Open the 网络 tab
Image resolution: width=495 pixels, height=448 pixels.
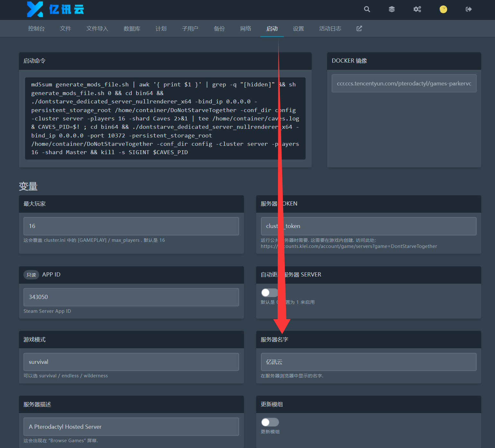(x=246, y=29)
